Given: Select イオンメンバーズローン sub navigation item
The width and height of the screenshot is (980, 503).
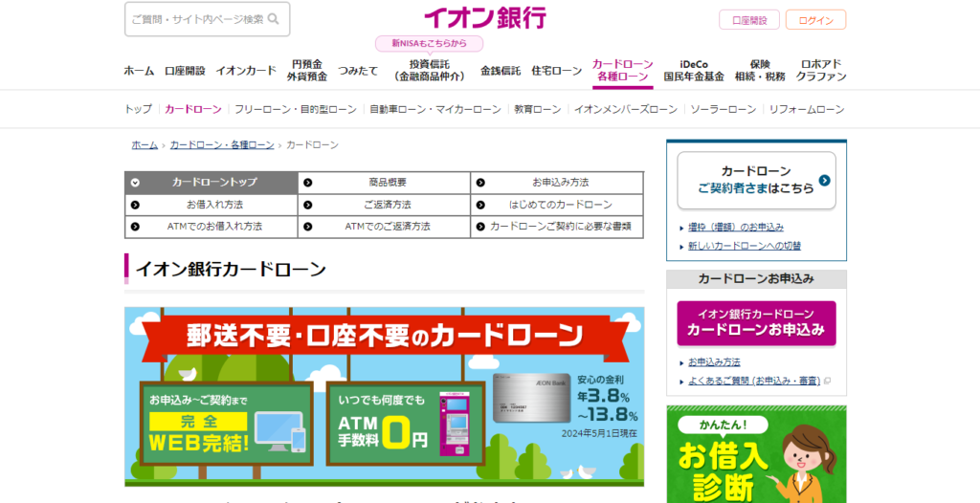Looking at the screenshot, I should tap(626, 109).
